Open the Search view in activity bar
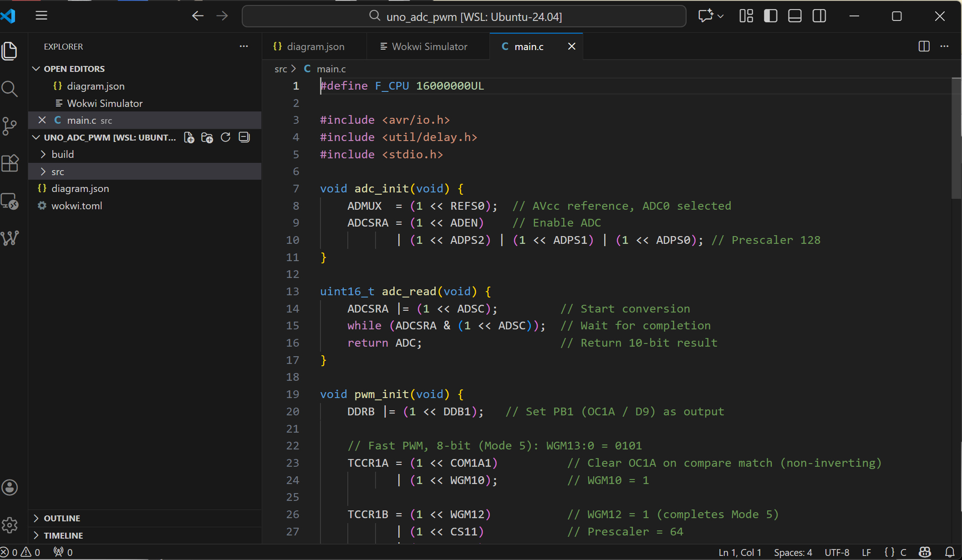This screenshot has width=962, height=560. click(x=10, y=89)
